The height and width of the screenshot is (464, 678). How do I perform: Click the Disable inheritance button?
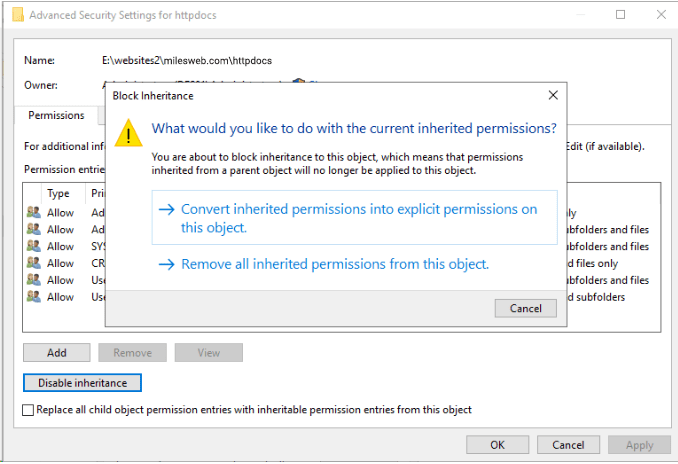tap(82, 383)
